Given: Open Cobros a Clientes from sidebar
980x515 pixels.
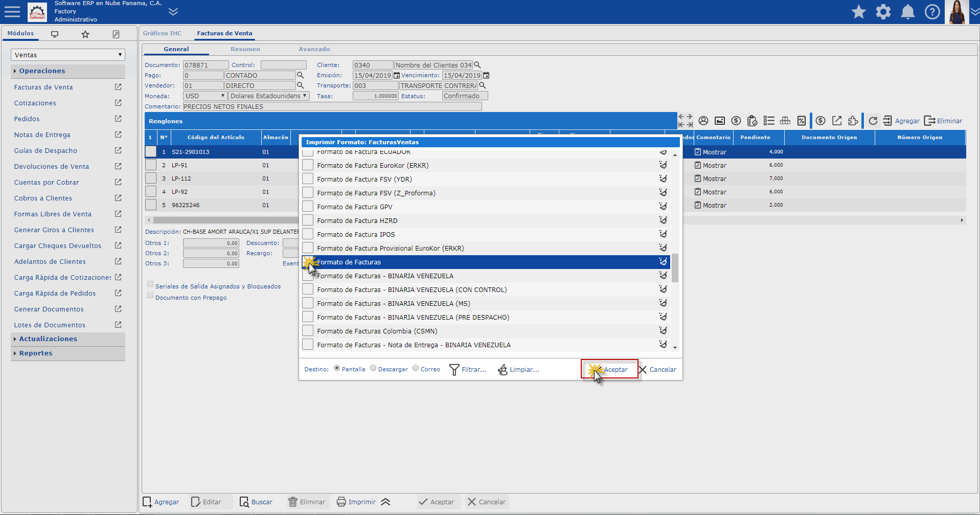Looking at the screenshot, I should (43, 198).
